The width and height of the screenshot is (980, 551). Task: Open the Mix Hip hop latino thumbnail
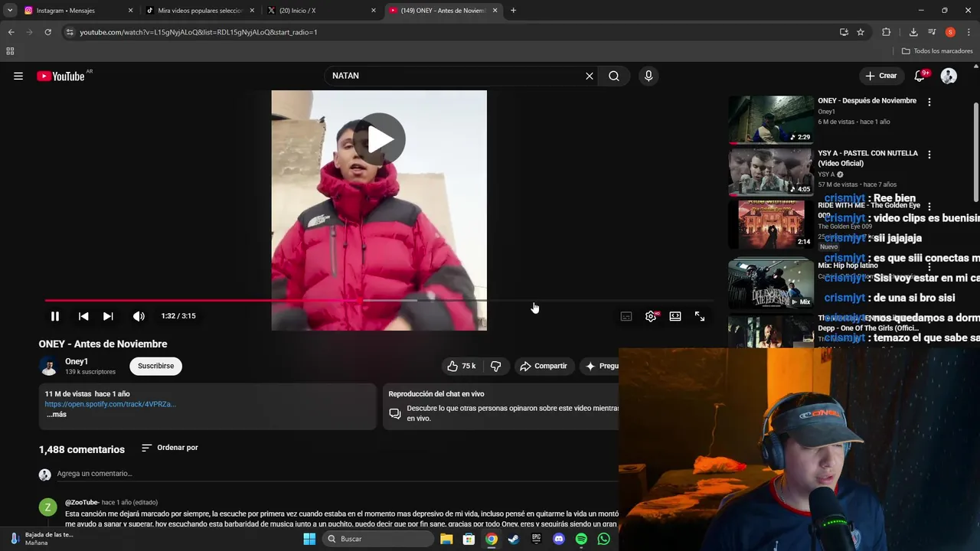(x=770, y=283)
